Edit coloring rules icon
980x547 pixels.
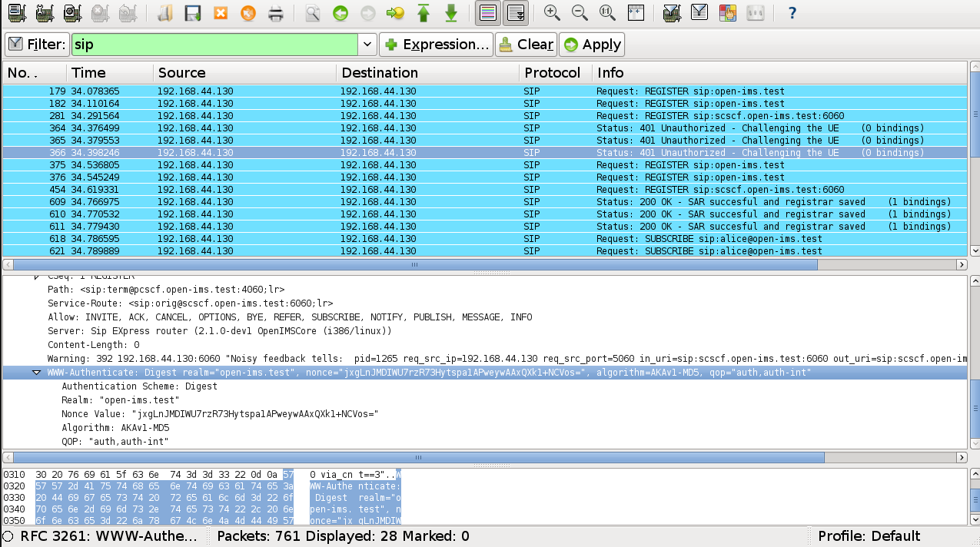click(727, 12)
